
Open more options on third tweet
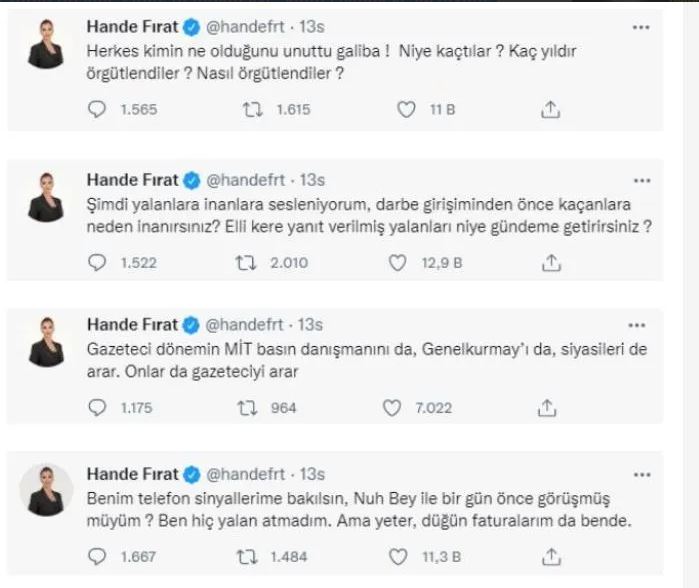click(x=637, y=327)
